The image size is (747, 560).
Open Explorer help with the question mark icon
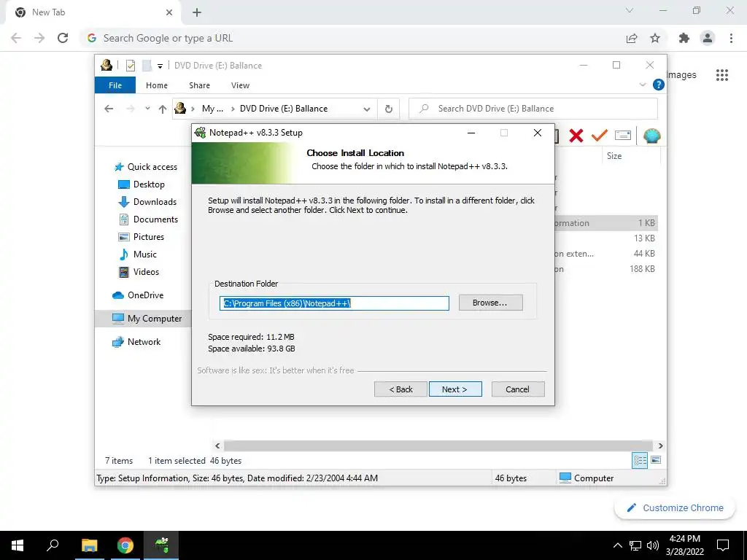(659, 85)
